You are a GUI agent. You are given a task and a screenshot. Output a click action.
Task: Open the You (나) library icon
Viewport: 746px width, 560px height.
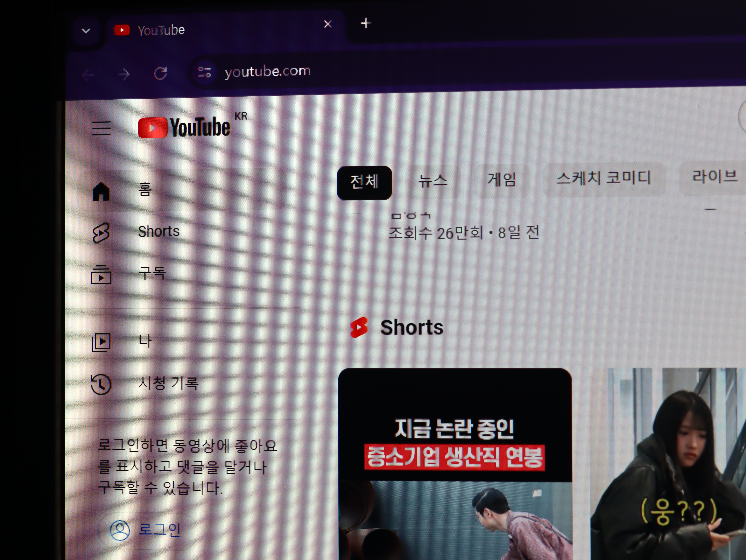tap(101, 342)
